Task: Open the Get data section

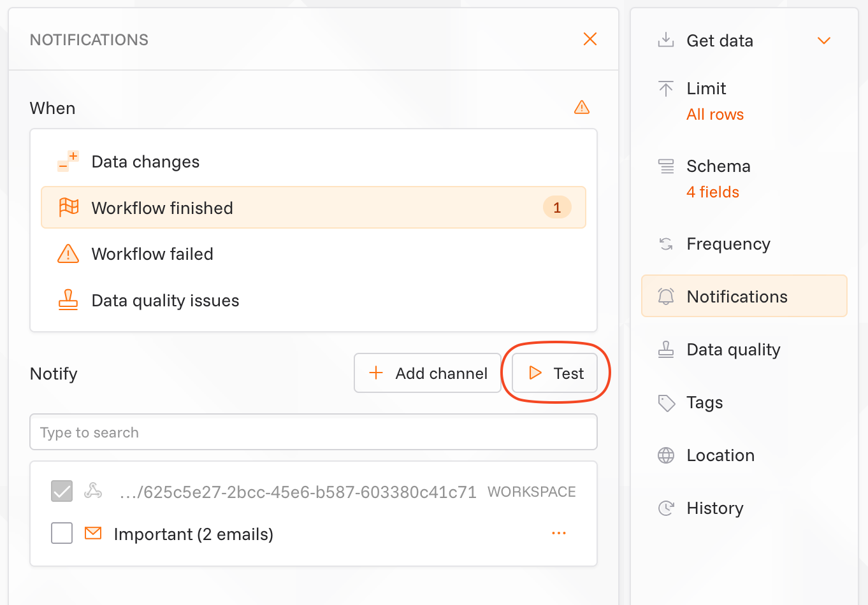Action: click(744, 41)
